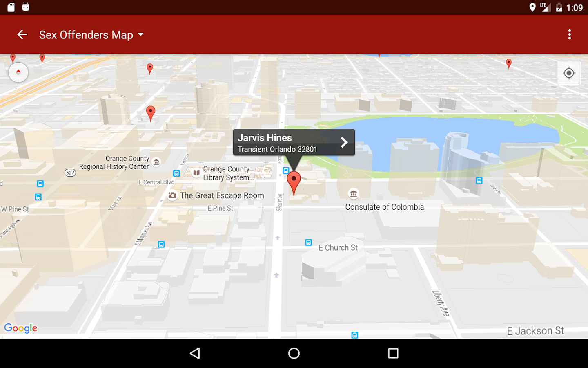Tap the "Transient Orlando 32801" address line
The width and height of the screenshot is (588, 368).
tap(277, 150)
